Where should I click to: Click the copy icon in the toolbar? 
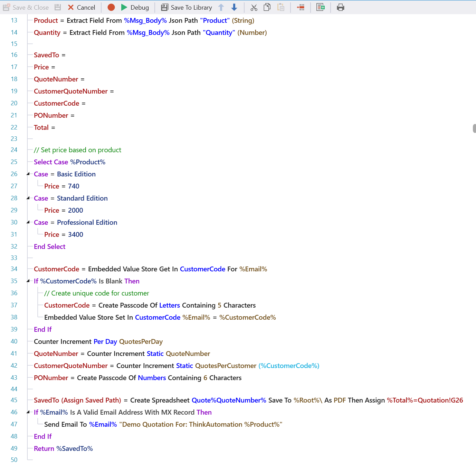tap(267, 7)
